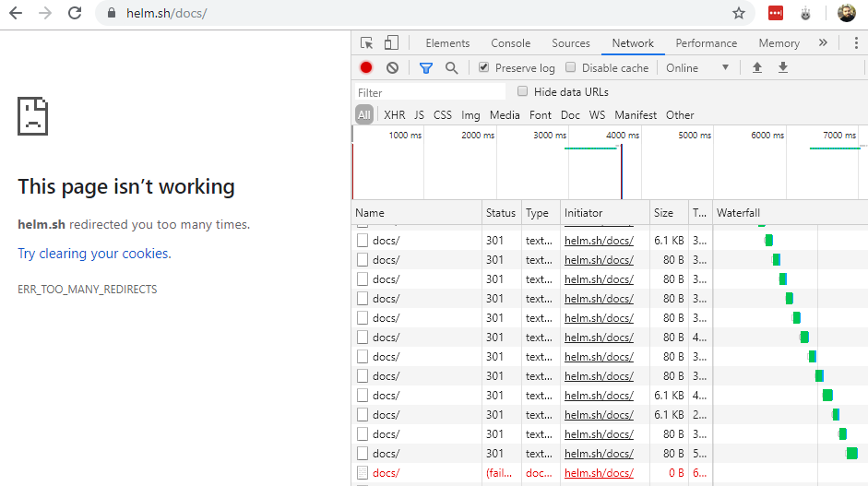The width and height of the screenshot is (868, 486).
Task: Open the grey extension icon beside the red one
Action: 805,13
